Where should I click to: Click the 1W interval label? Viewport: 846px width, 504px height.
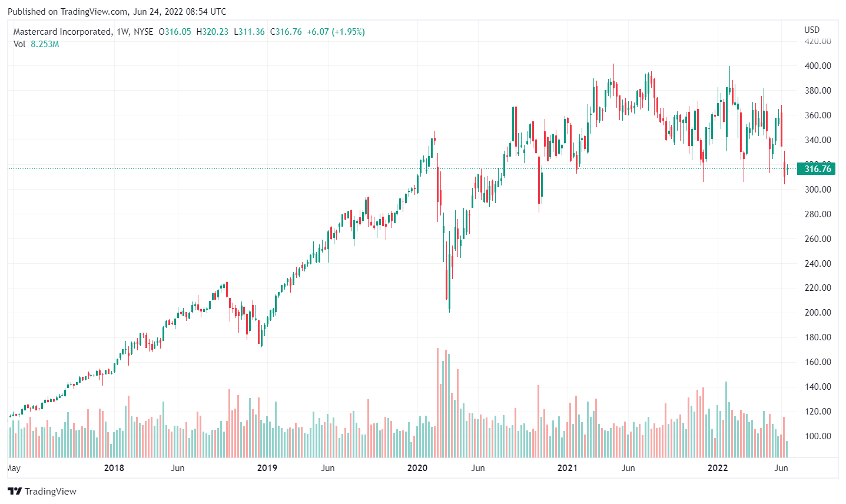point(122,32)
